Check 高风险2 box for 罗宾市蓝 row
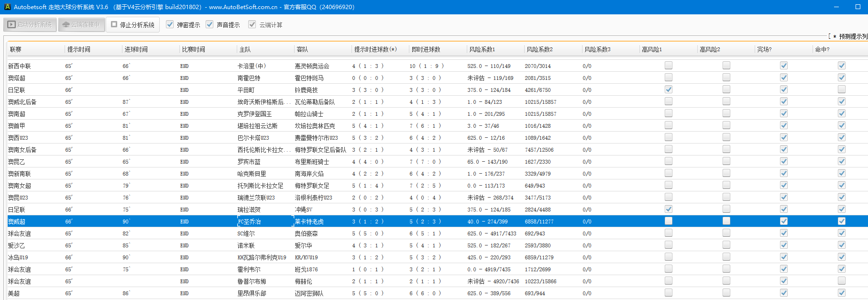The width and height of the screenshot is (868, 300). coord(726,161)
